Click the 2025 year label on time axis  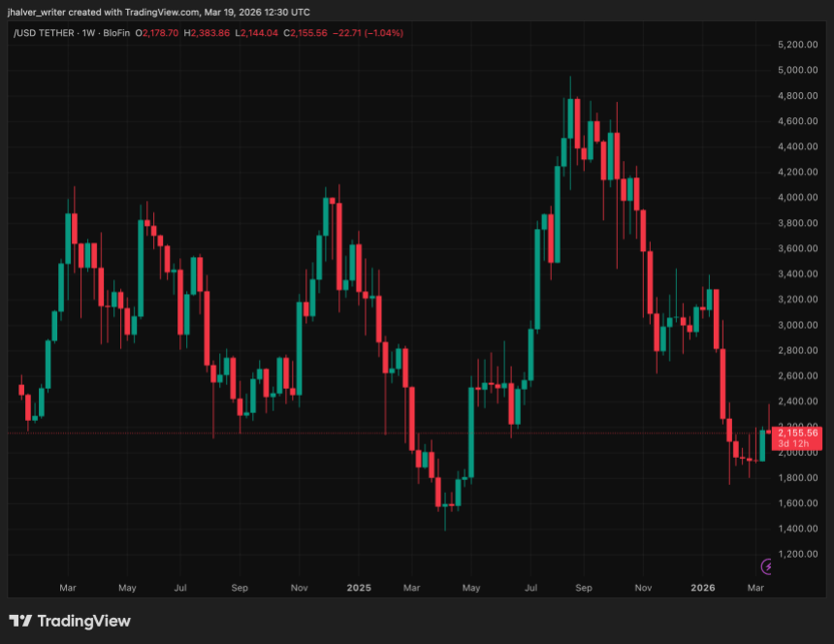click(x=359, y=588)
